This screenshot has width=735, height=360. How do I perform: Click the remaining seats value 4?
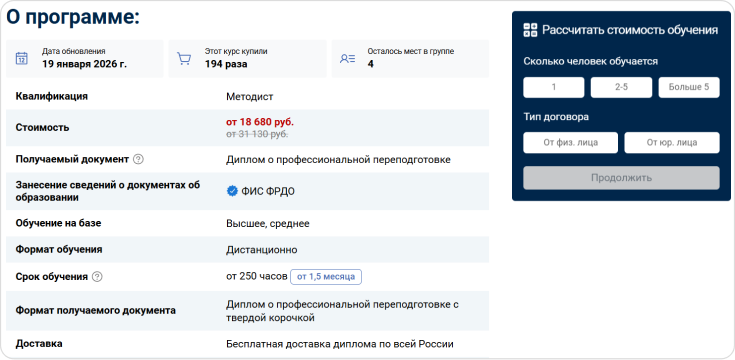[x=370, y=64]
